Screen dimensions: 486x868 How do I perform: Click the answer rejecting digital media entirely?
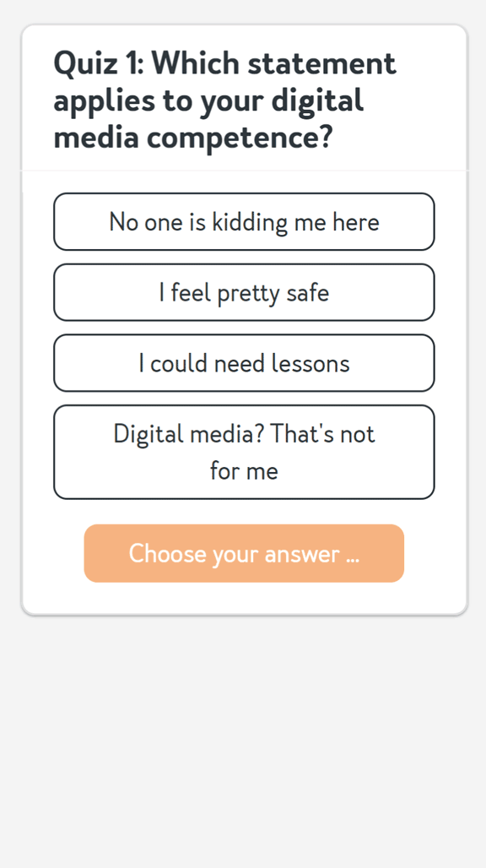tap(244, 452)
